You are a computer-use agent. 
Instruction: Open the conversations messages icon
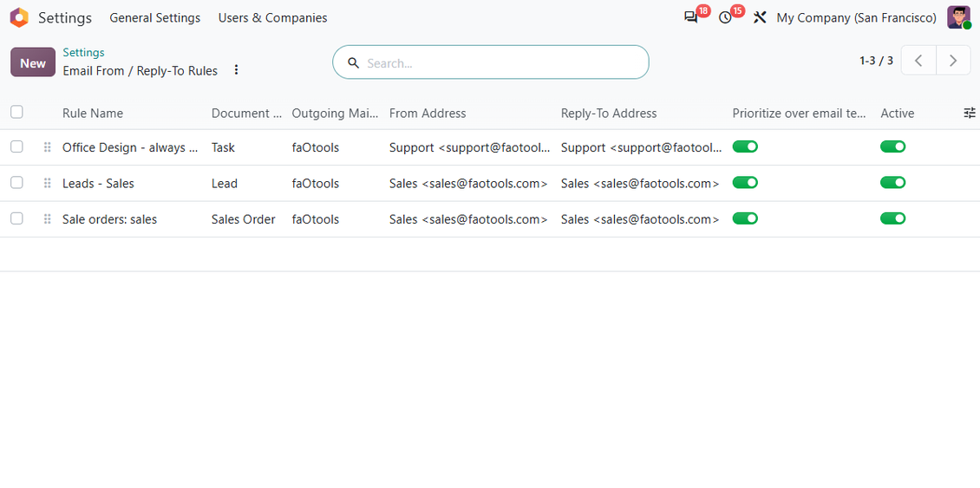click(690, 17)
